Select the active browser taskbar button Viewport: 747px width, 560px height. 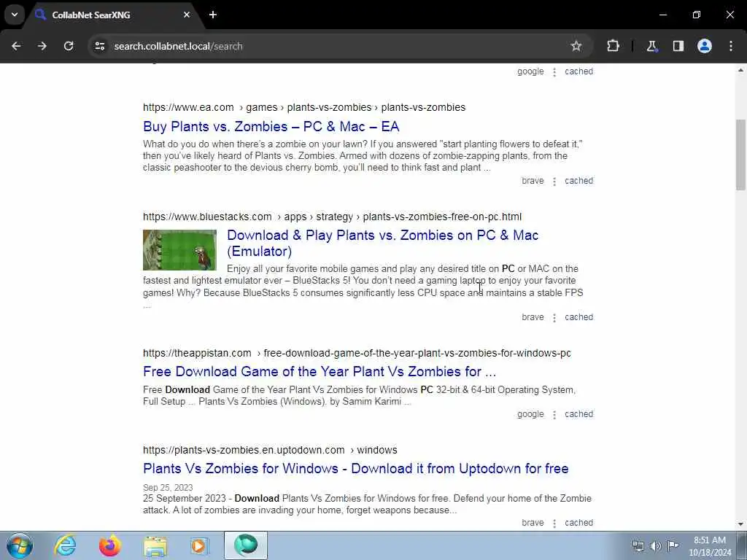[246, 545]
